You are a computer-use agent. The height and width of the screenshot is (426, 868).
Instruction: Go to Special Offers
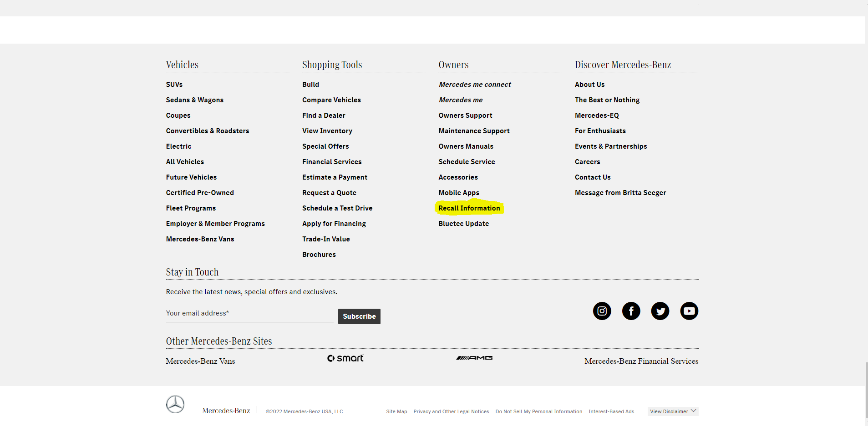(x=325, y=146)
